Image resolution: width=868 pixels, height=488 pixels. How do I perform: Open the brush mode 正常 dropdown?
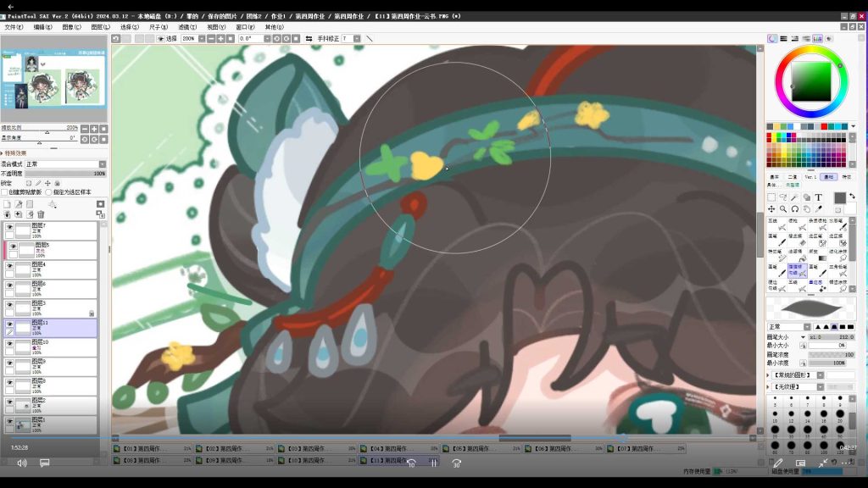(x=807, y=327)
